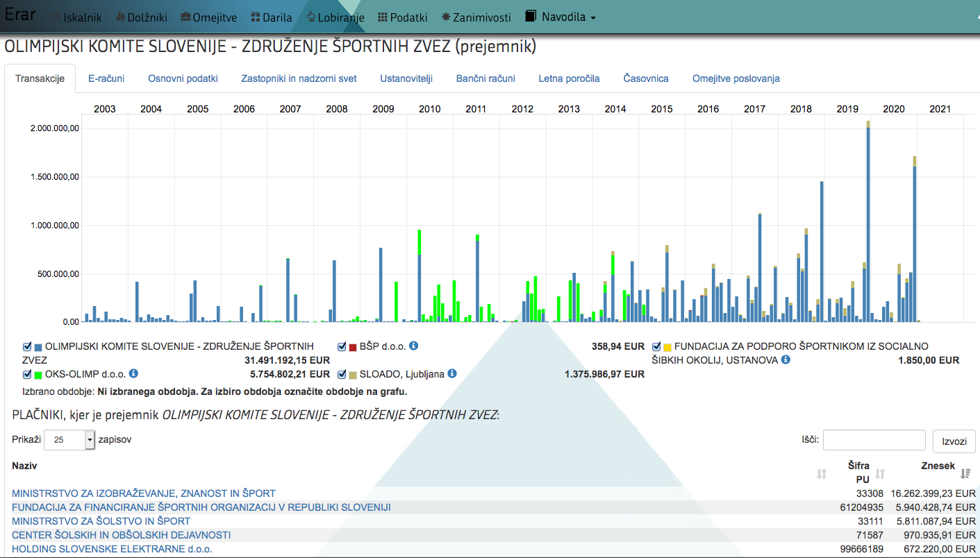Go to Omejitve in the top navbar

[x=208, y=17]
